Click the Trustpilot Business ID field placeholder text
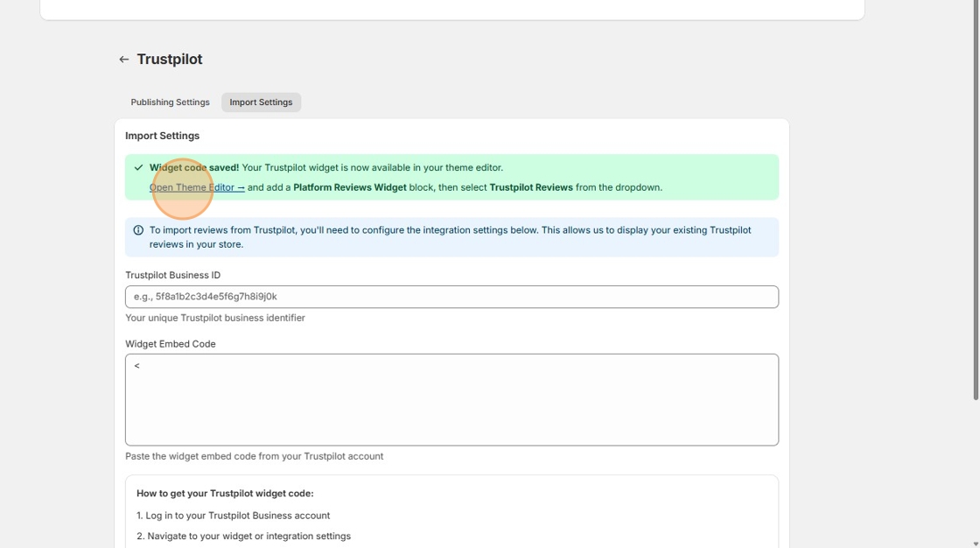Viewport: 980px width, 548px height. point(205,296)
